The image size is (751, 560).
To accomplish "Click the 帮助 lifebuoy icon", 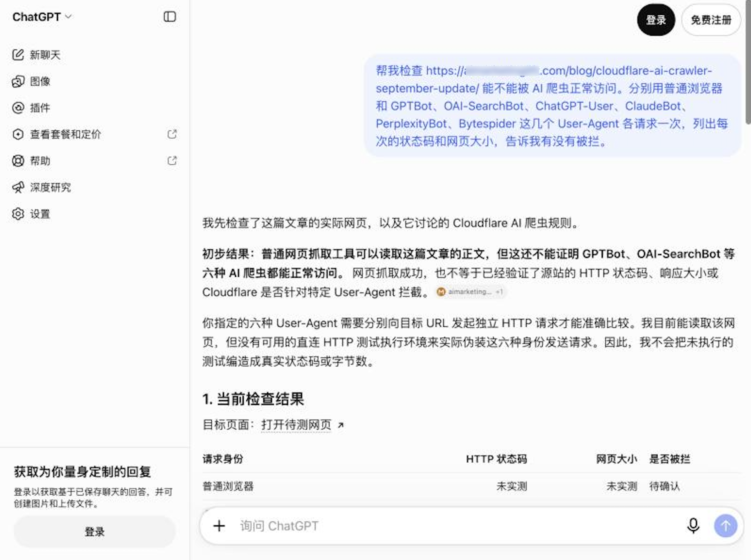I will tap(18, 161).
